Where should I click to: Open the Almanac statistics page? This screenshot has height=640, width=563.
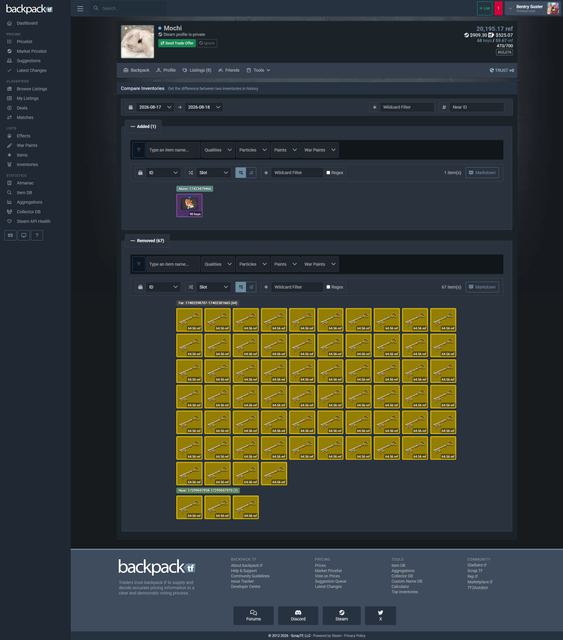tap(25, 183)
